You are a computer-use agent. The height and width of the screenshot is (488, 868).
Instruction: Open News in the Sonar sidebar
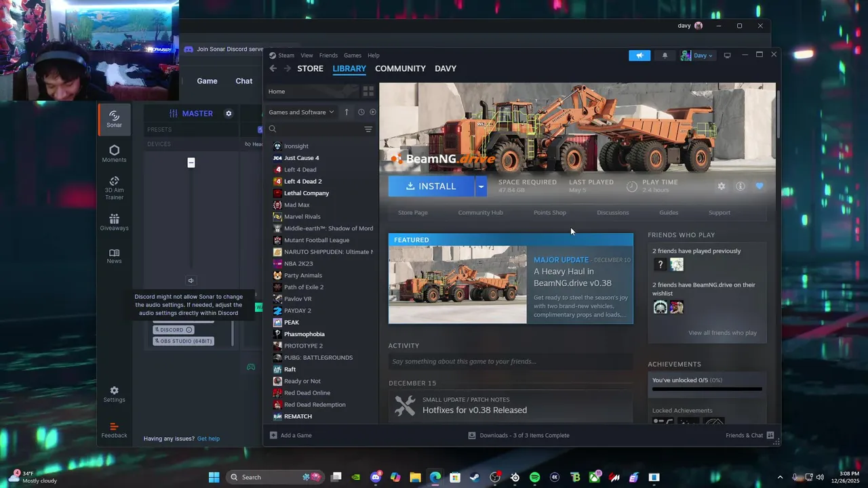114,256
